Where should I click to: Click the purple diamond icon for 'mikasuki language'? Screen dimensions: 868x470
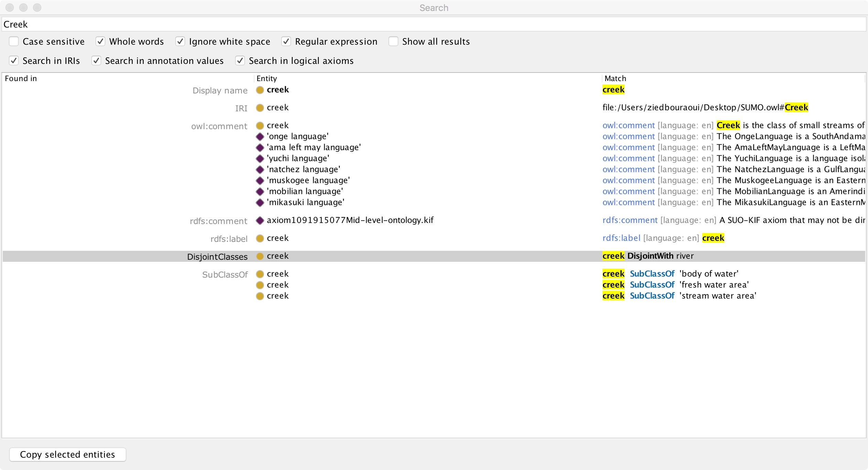coord(260,203)
